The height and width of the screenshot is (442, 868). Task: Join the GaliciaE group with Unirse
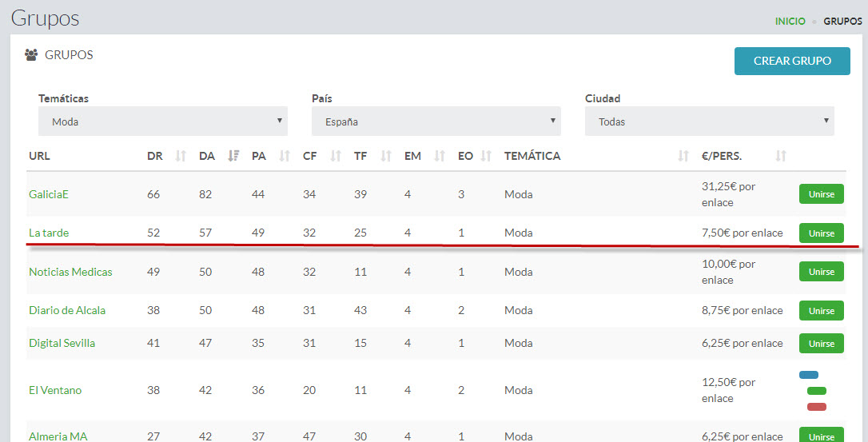822,194
